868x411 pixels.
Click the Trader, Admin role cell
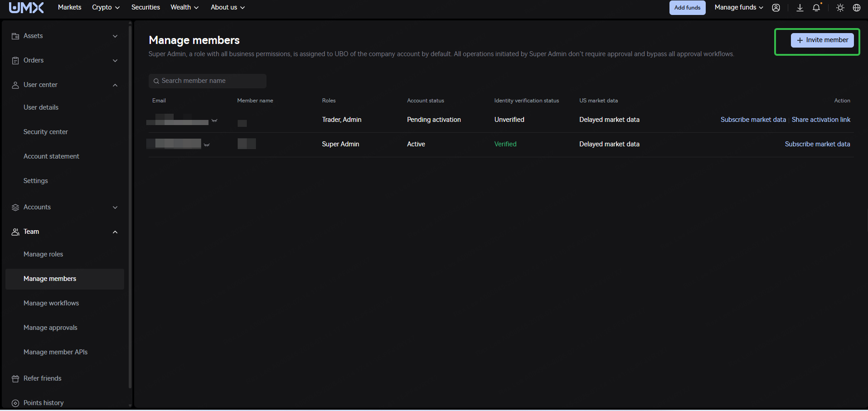pyautogui.click(x=342, y=120)
